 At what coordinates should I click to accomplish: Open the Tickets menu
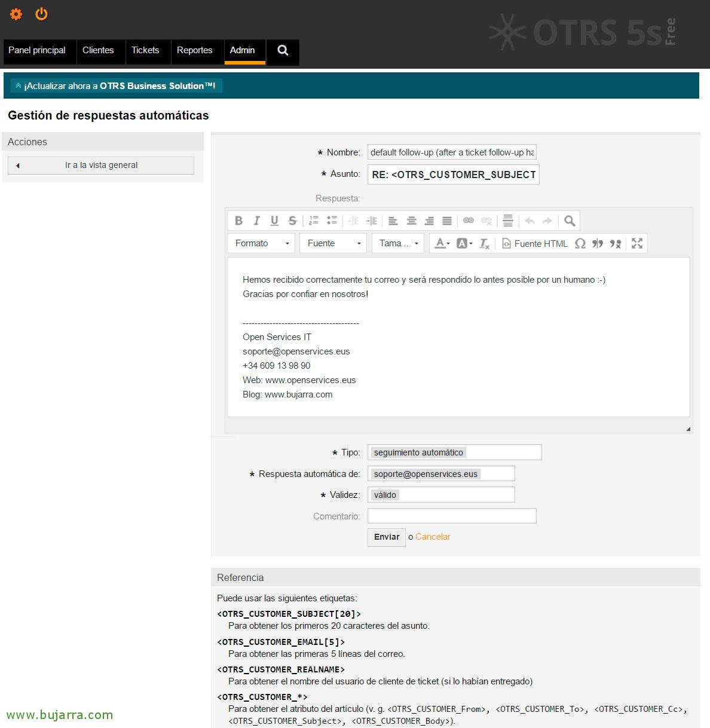click(145, 50)
